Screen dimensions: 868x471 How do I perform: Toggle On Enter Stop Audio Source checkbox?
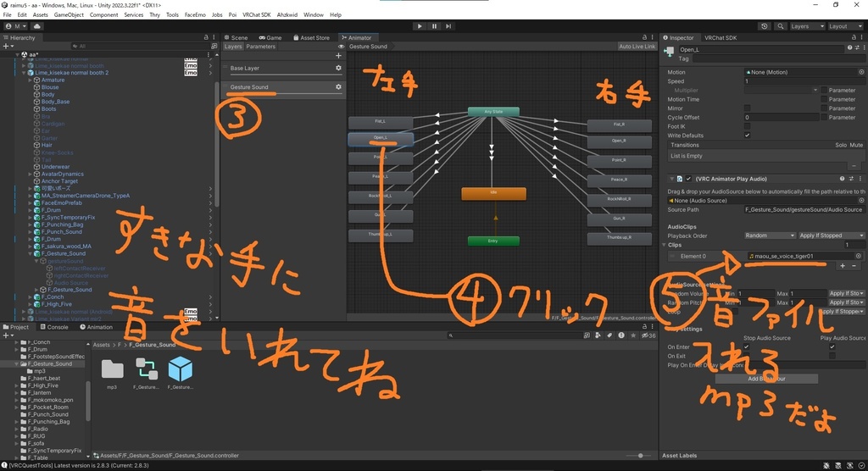pyautogui.click(x=746, y=347)
